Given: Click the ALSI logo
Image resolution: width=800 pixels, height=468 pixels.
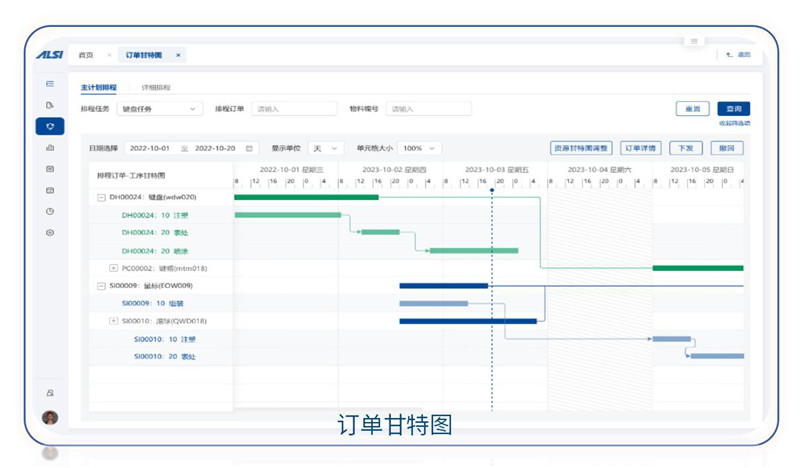Looking at the screenshot, I should [49, 55].
